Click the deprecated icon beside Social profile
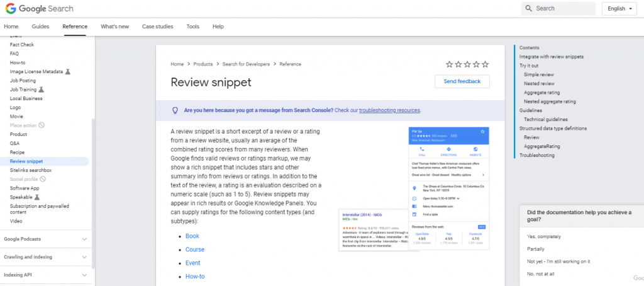644x286 pixels. [x=43, y=179]
